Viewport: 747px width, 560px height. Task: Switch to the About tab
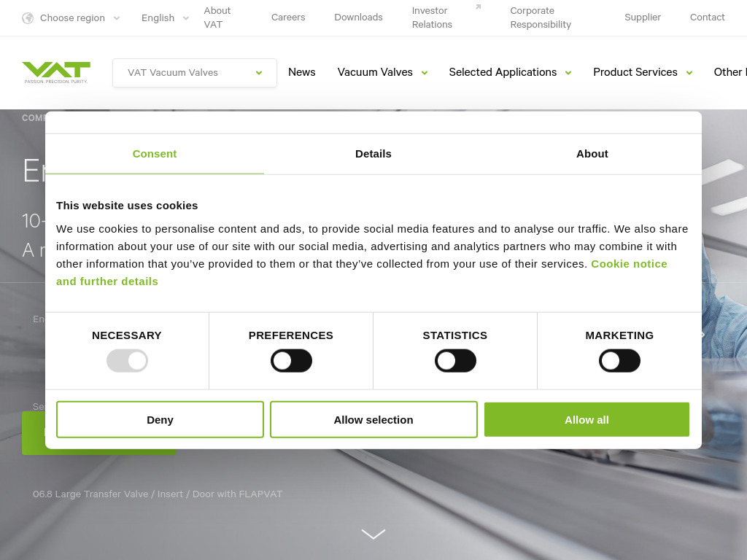click(592, 154)
